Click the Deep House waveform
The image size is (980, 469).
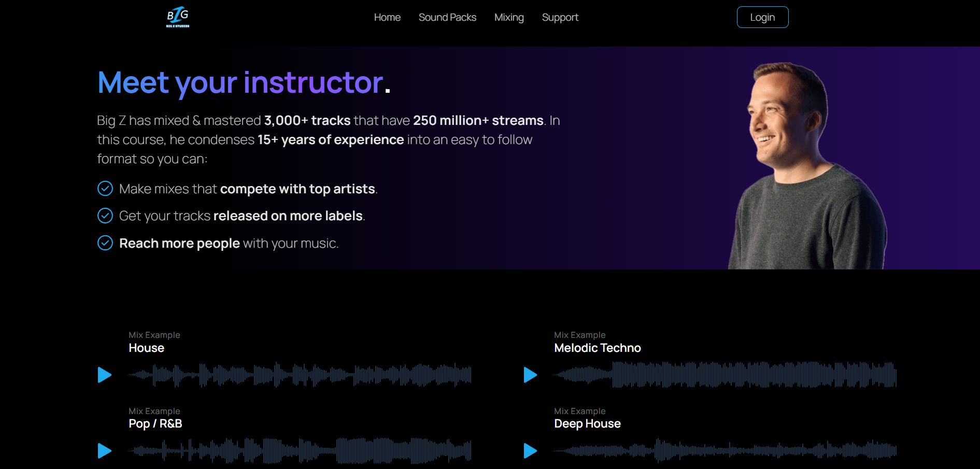pyautogui.click(x=726, y=451)
